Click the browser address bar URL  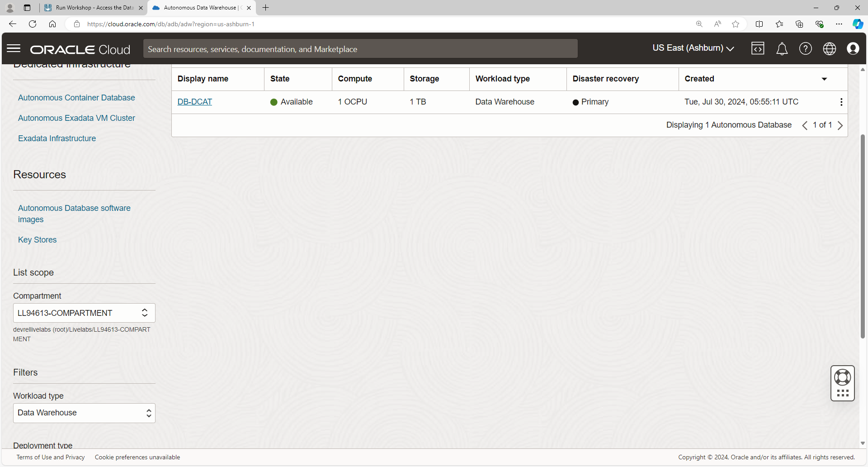tap(171, 24)
